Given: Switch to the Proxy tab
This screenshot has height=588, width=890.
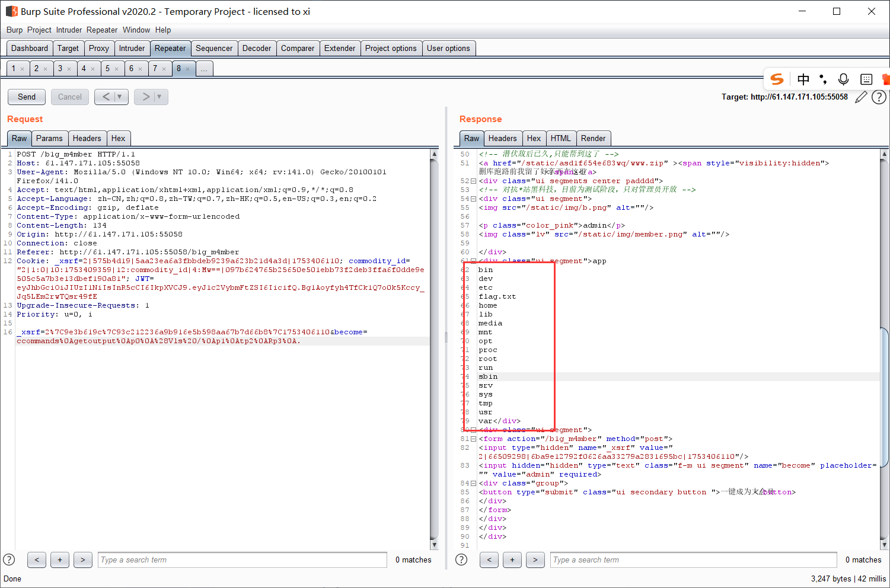Looking at the screenshot, I should point(99,49).
